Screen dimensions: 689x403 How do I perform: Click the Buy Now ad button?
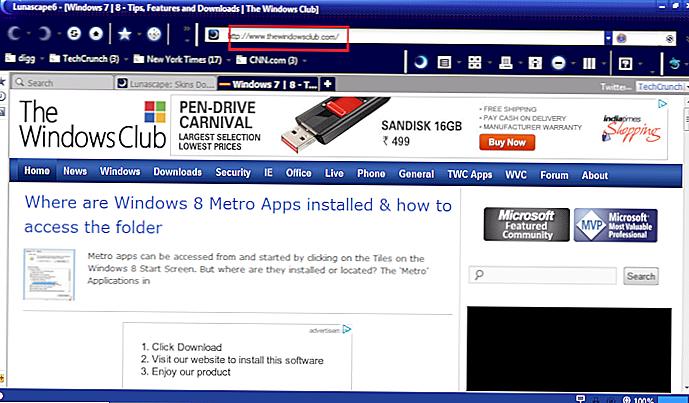point(507,142)
